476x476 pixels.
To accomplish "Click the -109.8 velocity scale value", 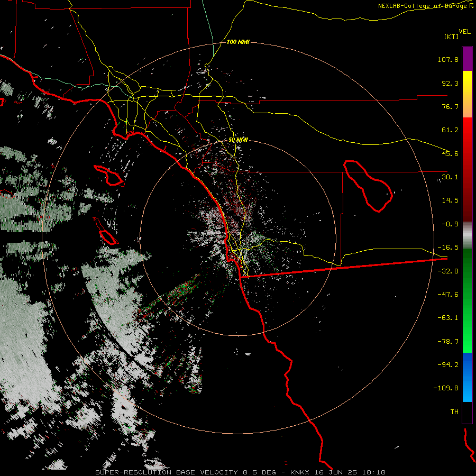I will point(446,388).
